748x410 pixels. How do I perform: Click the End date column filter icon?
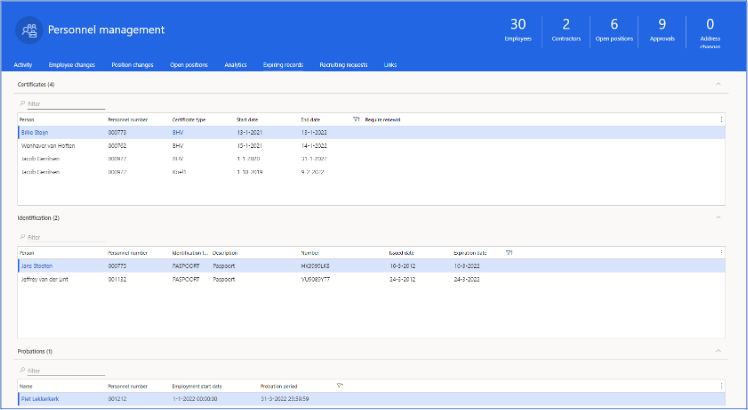(356, 119)
